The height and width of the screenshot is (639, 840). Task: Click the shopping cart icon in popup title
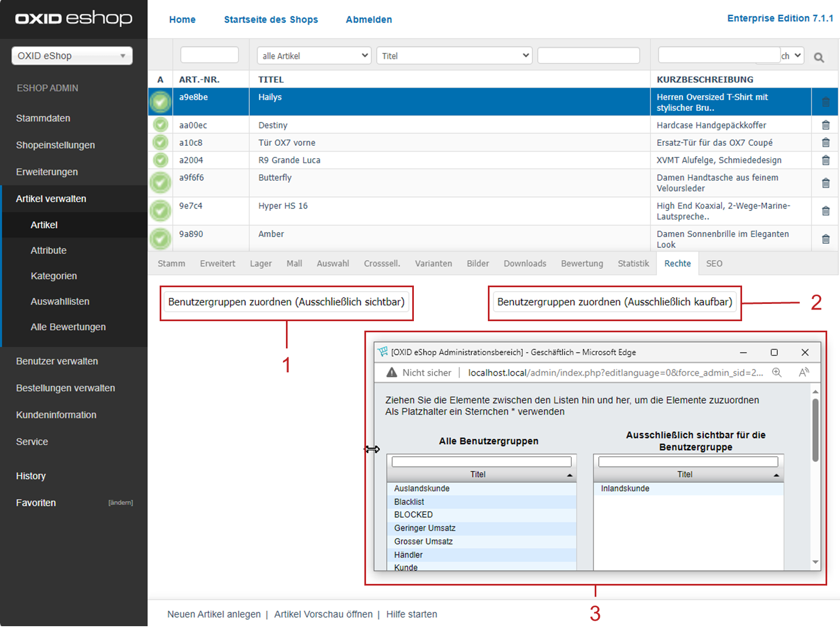tap(383, 352)
